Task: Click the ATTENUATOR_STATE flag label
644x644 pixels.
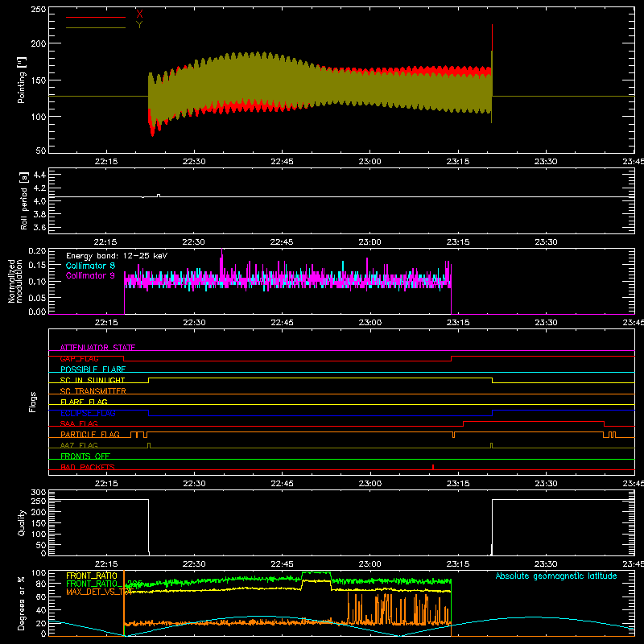Action: [97, 348]
